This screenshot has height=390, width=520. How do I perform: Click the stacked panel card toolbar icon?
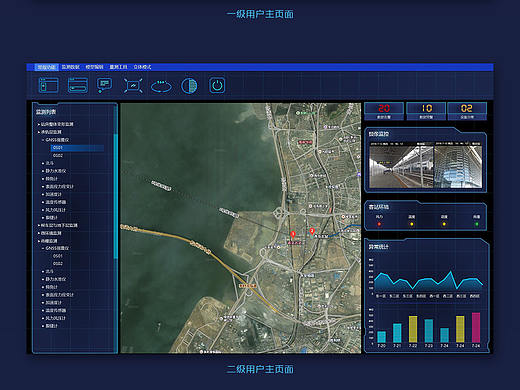coord(78,85)
